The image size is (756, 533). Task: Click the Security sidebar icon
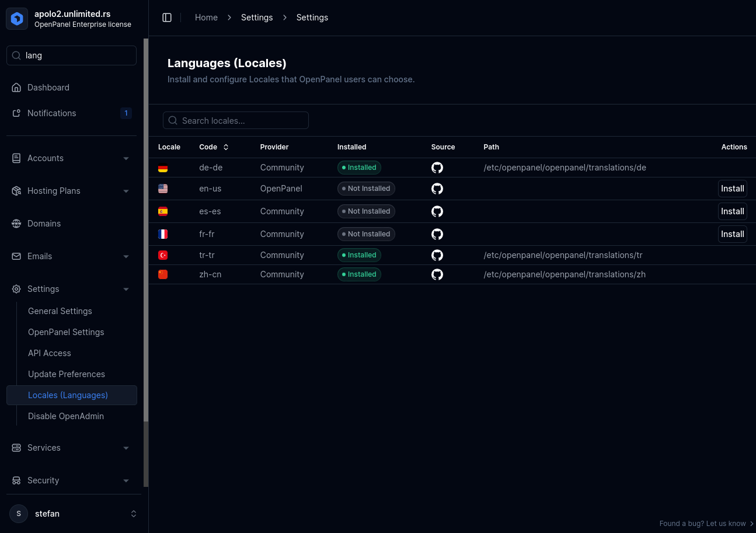pos(16,480)
